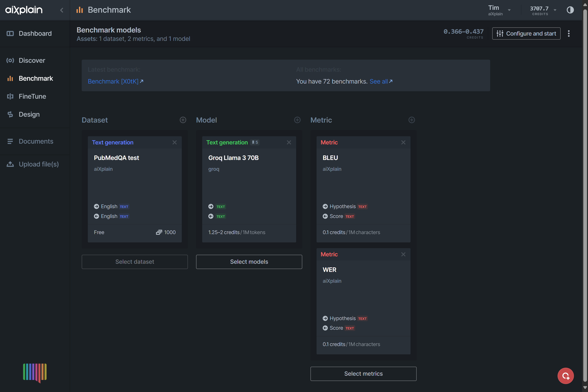This screenshot has width=588, height=392.
Task: Click the Groq model output arrow icon
Action: [x=211, y=216]
